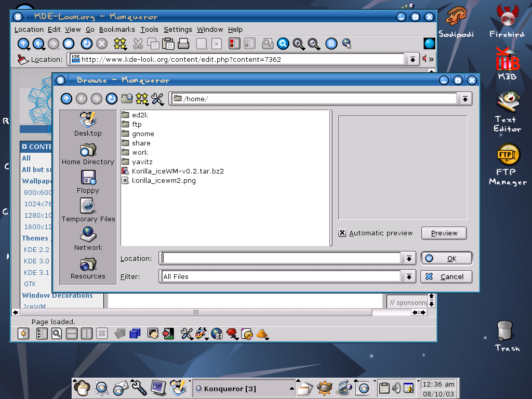Viewport: 532px width, 399px height.
Task: Click the Paste clipboard icon
Action: point(168,44)
